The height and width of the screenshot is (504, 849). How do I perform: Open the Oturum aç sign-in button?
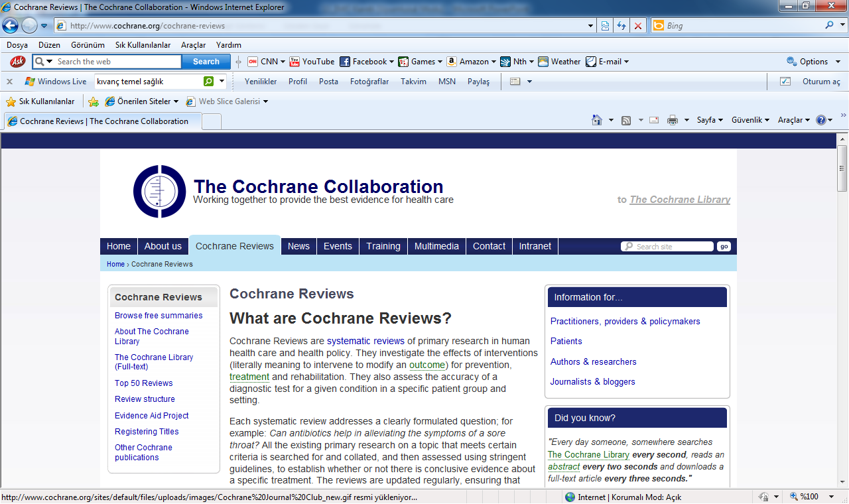point(821,82)
